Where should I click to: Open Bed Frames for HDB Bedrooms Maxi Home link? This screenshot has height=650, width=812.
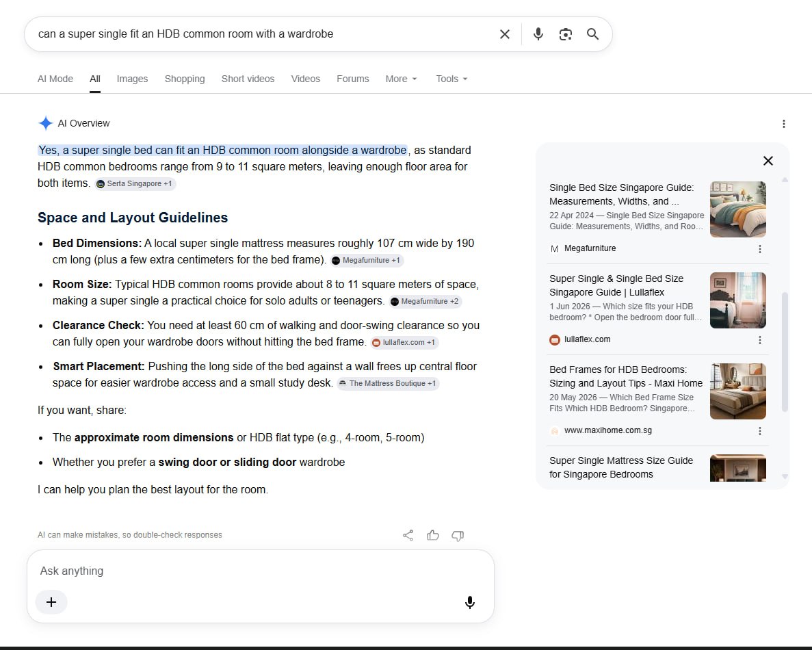[625, 376]
